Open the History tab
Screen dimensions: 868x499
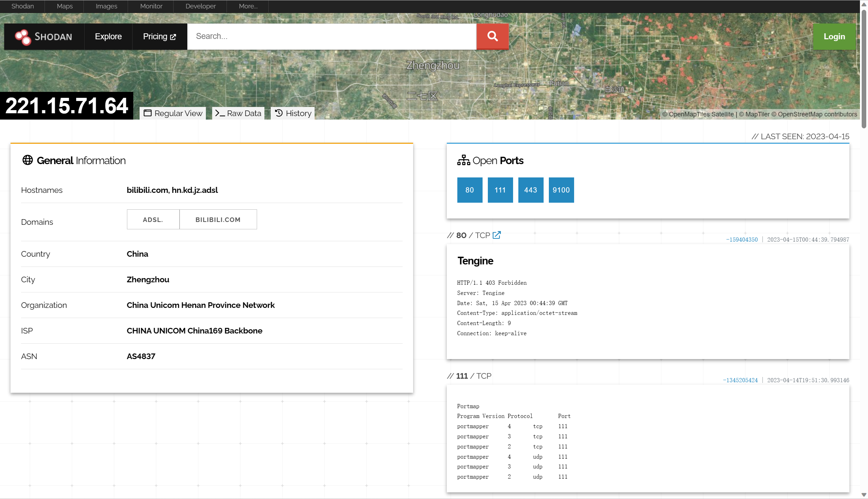pos(293,113)
